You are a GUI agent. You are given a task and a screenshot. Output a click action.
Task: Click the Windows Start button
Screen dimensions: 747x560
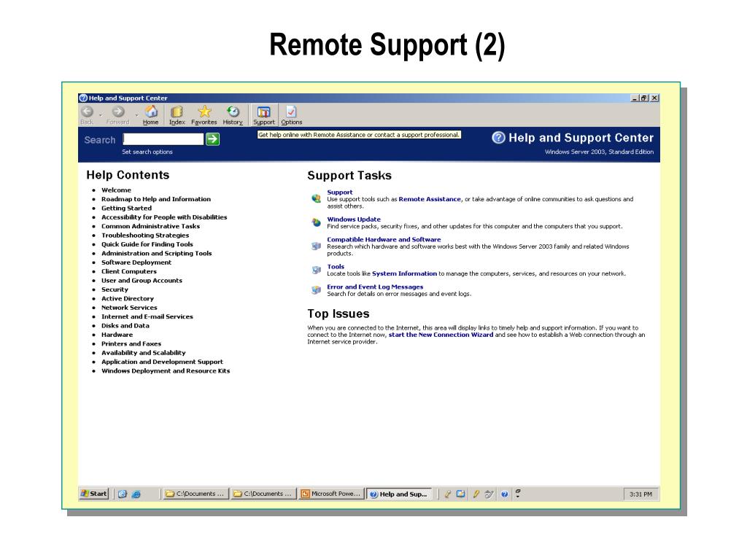pos(94,494)
